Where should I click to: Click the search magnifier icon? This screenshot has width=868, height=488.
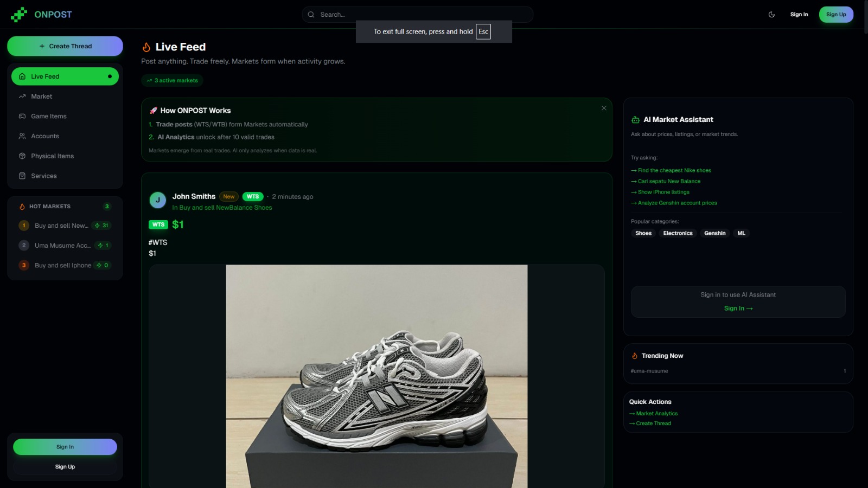pyautogui.click(x=311, y=15)
